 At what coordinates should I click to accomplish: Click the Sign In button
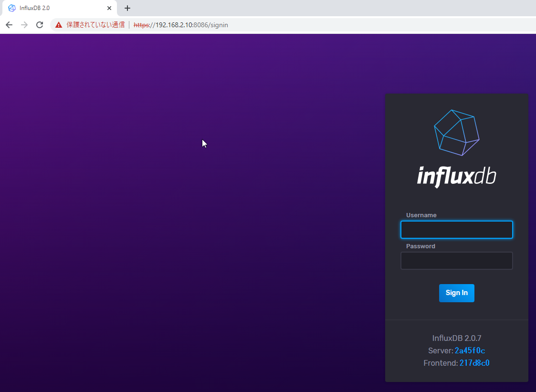tap(456, 293)
